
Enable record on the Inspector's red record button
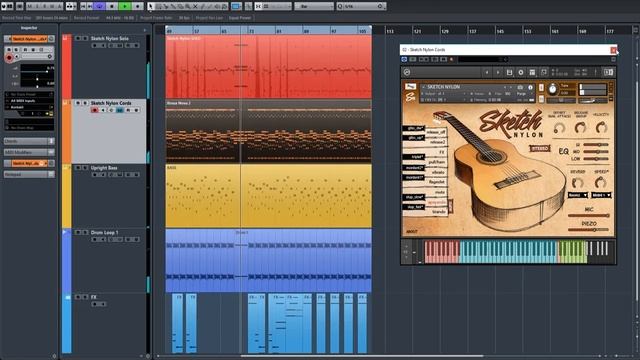(9, 58)
